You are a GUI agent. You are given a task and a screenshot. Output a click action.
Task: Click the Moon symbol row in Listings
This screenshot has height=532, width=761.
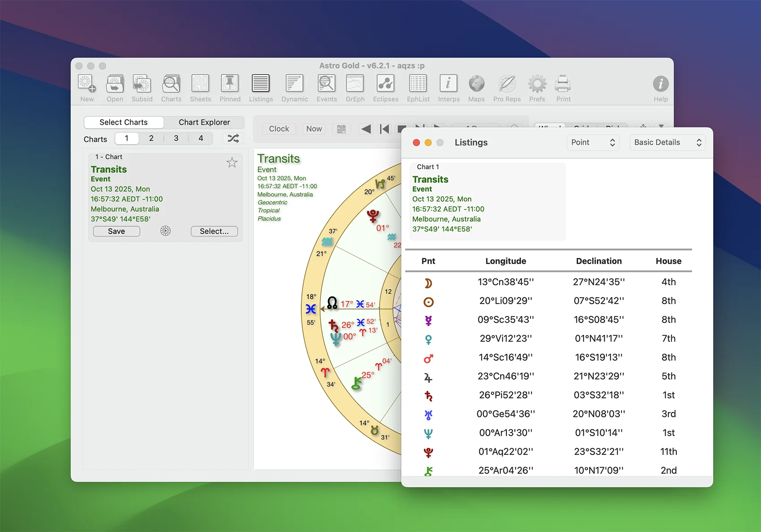pos(428,283)
